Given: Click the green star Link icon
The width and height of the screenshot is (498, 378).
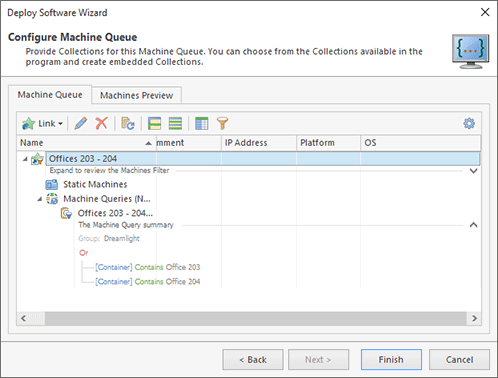Looking at the screenshot, I should click(x=29, y=123).
